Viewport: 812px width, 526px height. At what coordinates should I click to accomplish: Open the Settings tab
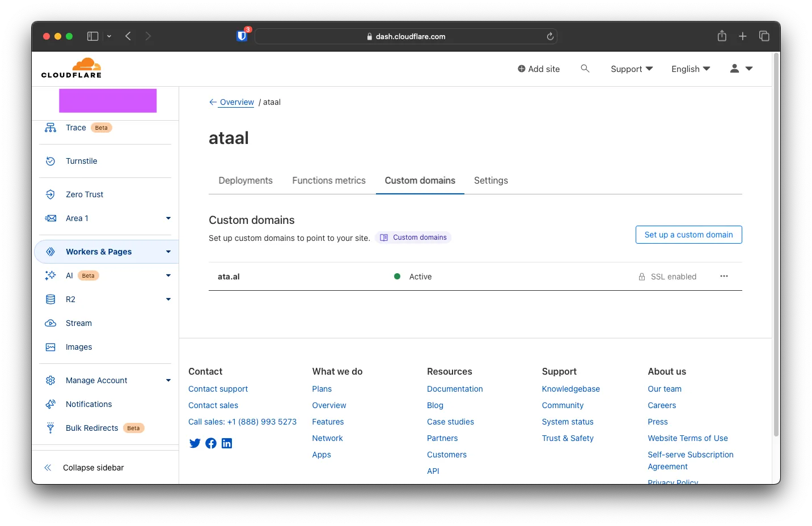click(x=491, y=180)
